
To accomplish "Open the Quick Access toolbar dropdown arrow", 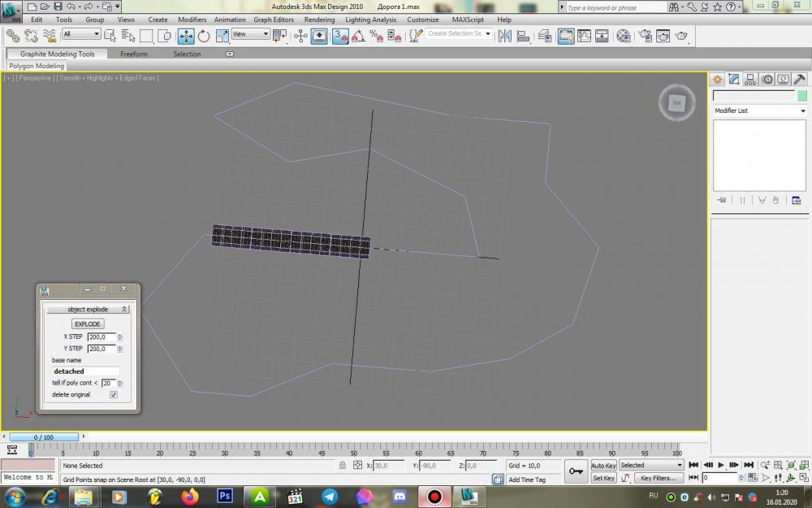I will (118, 7).
